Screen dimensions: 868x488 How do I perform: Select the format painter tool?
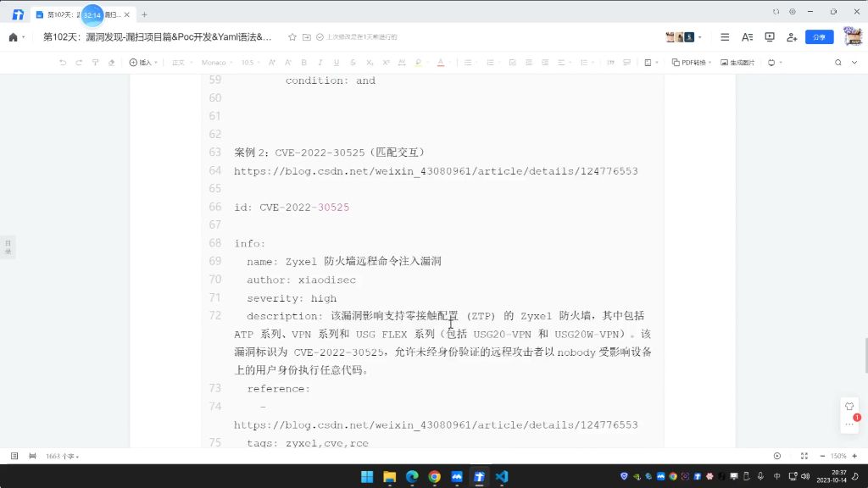(95, 63)
